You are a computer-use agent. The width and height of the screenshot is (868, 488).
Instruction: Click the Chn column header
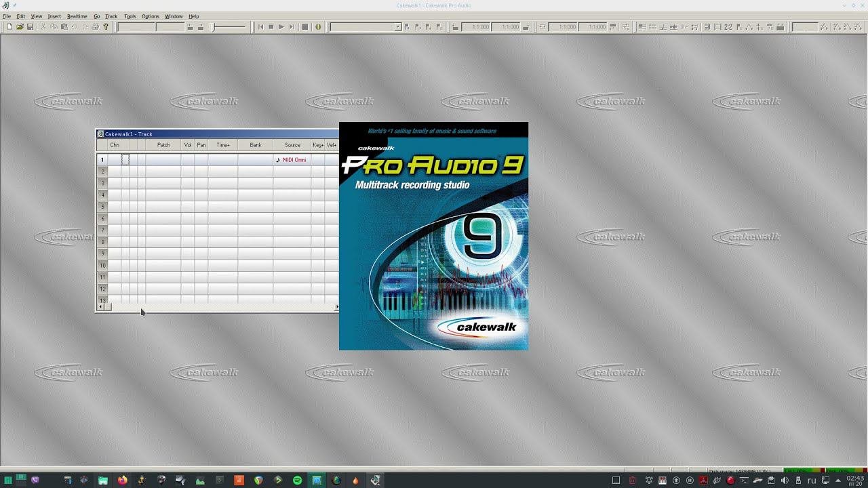click(115, 145)
